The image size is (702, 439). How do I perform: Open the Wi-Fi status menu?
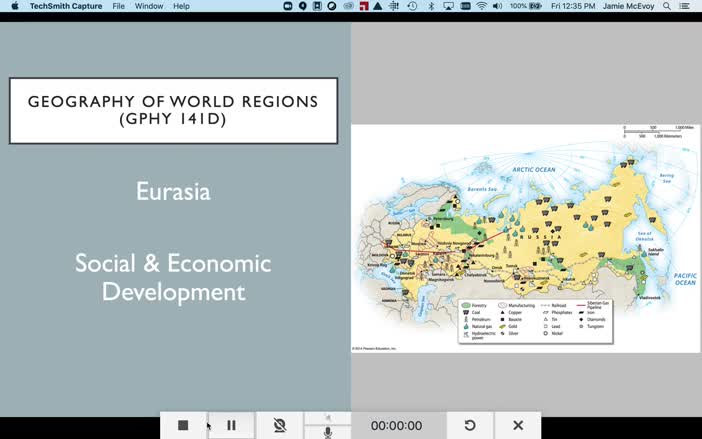(x=482, y=6)
